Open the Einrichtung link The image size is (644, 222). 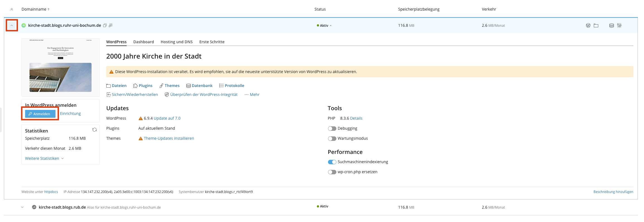(x=70, y=114)
